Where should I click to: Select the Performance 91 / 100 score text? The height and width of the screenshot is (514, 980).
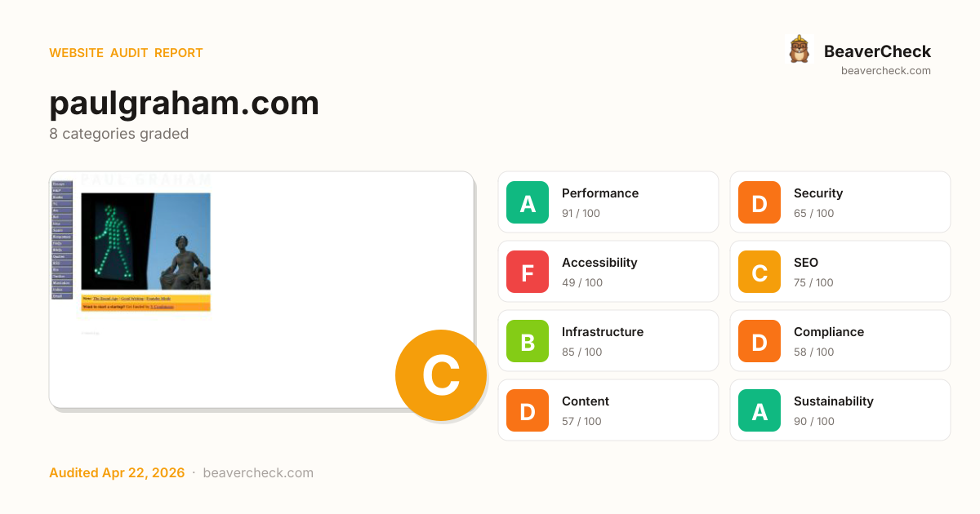(581, 214)
